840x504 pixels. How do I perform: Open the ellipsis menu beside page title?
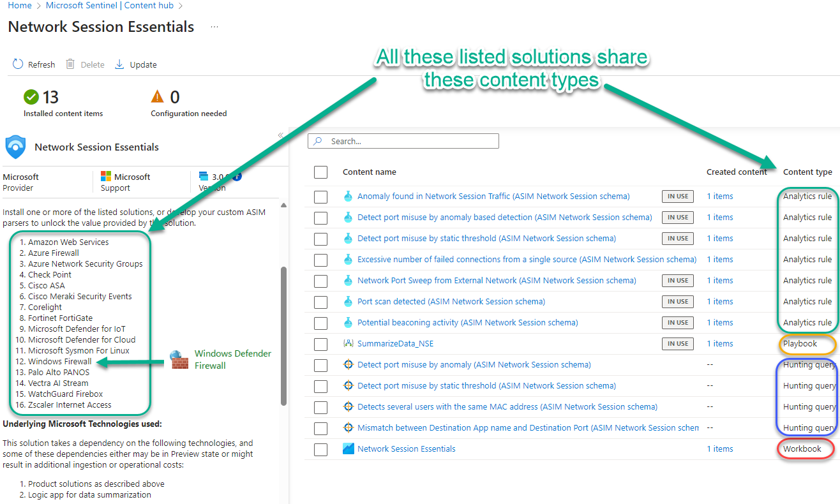214,27
